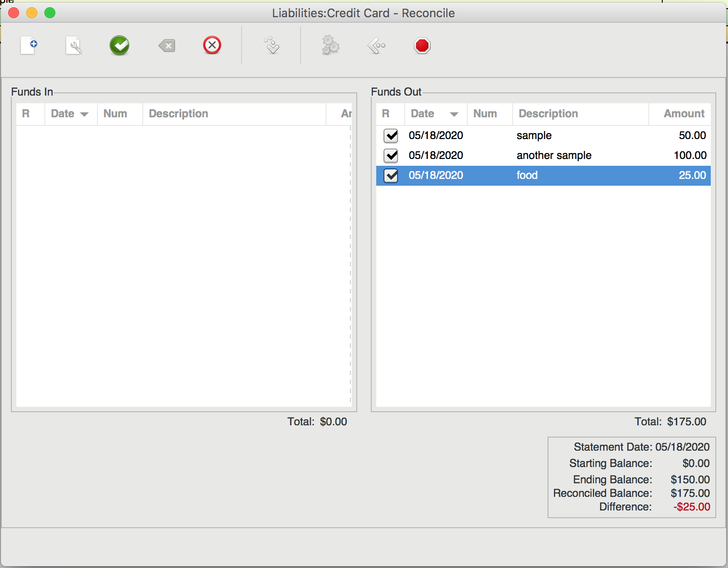This screenshot has width=728, height=568.
Task: Select the 'another sample' transaction row
Action: [x=544, y=155]
